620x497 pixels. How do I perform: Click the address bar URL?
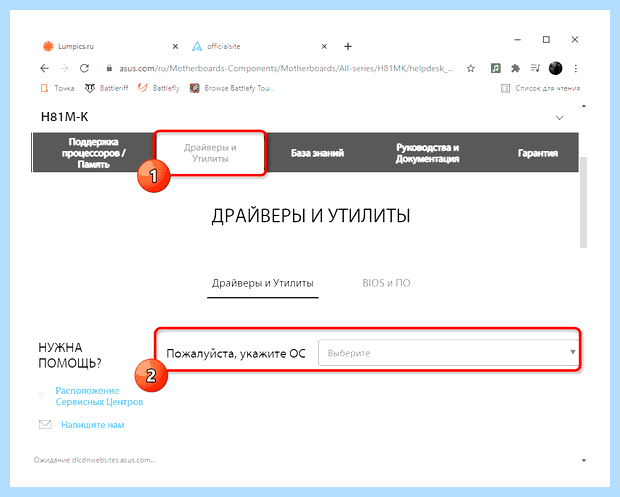pos(286,68)
